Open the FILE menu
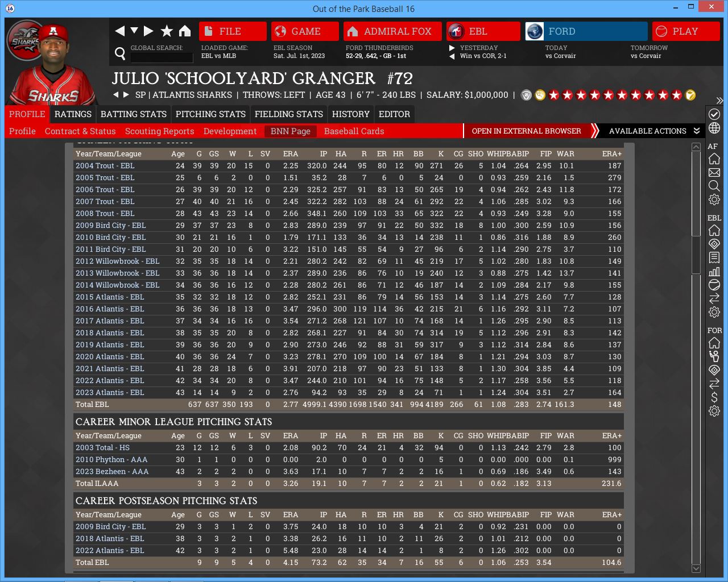The image size is (728, 582). pos(233,31)
